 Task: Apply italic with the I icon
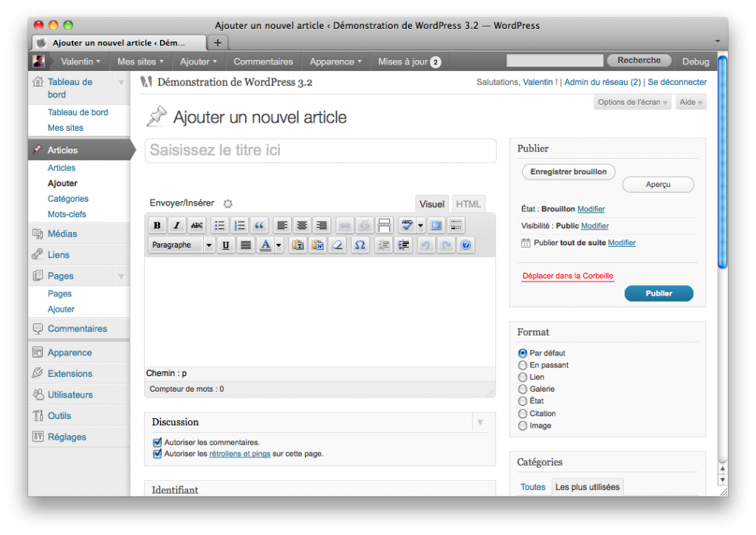point(177,225)
